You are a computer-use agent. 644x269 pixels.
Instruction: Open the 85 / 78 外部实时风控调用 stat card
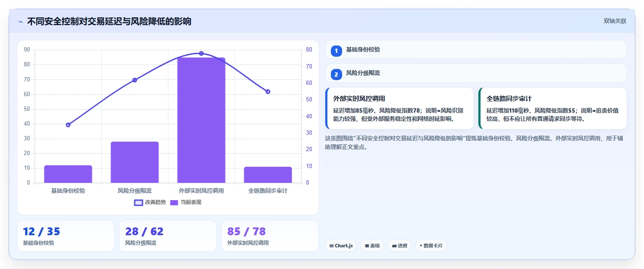[x=270, y=236]
